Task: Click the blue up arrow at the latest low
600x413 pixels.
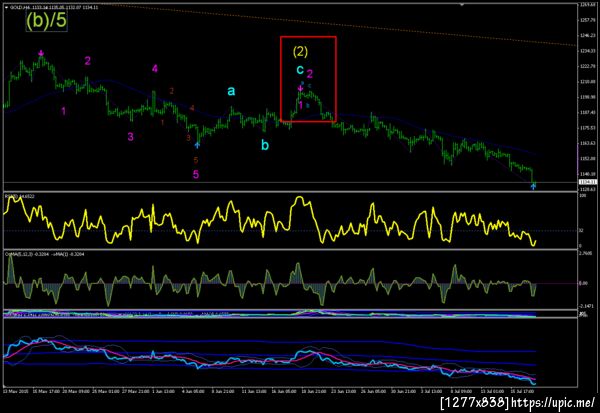Action: (x=533, y=186)
